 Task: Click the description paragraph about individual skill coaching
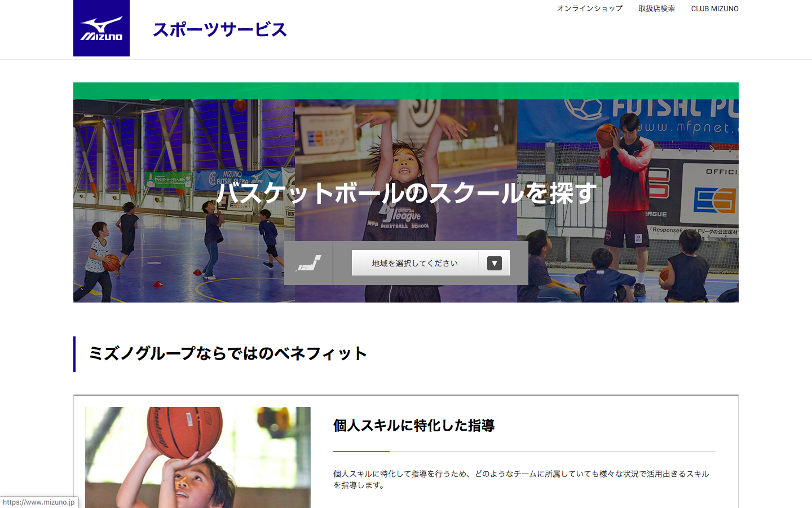pyautogui.click(x=521, y=479)
